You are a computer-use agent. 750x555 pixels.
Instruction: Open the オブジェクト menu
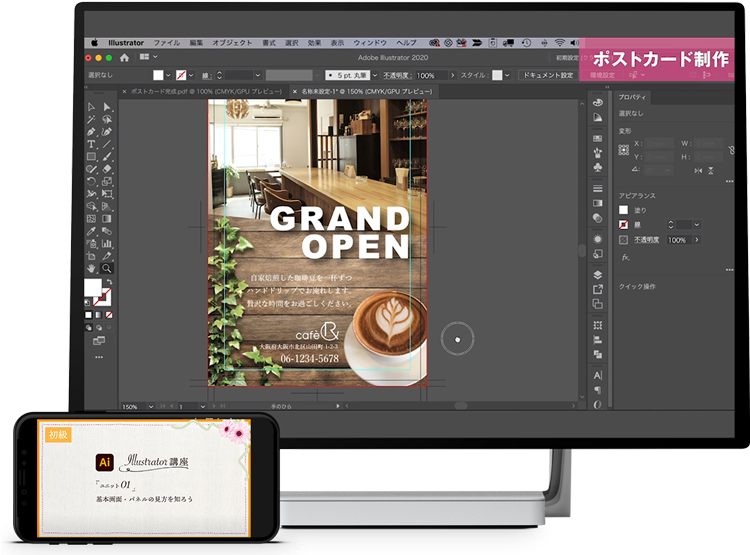233,43
